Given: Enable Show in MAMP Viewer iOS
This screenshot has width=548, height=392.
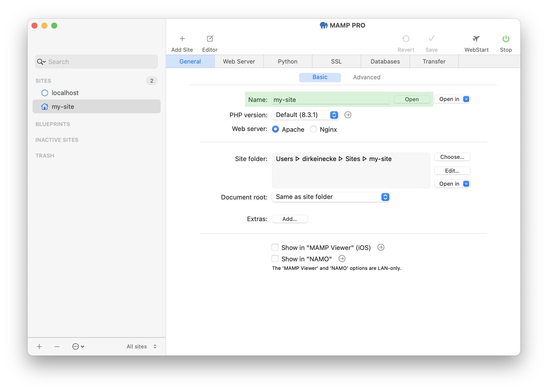Looking at the screenshot, I should (x=275, y=247).
